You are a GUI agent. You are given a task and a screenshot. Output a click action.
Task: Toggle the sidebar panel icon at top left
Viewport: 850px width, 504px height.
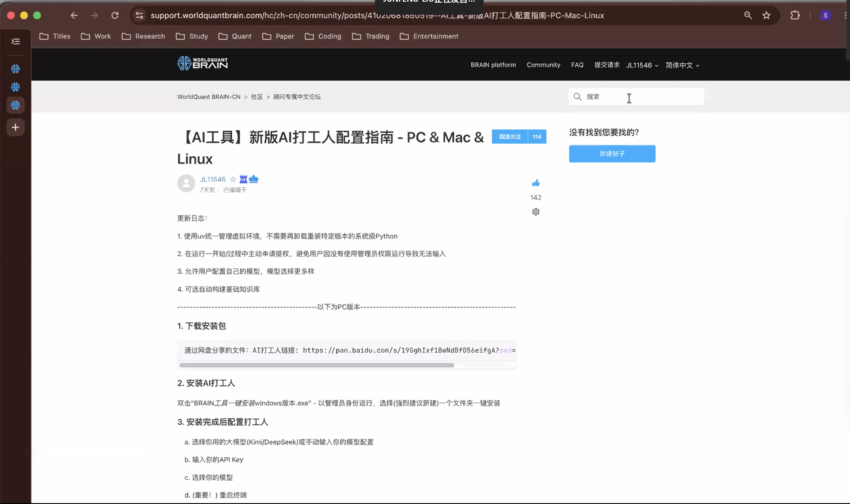[x=16, y=42]
